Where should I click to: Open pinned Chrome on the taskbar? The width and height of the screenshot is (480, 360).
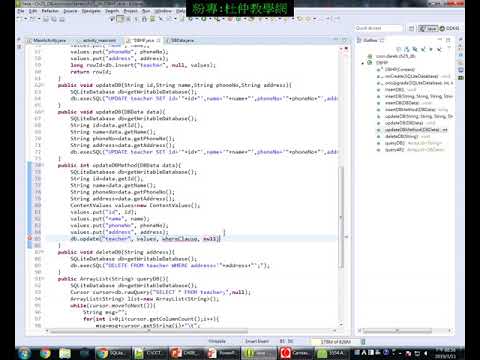pyautogui.click(x=45, y=353)
